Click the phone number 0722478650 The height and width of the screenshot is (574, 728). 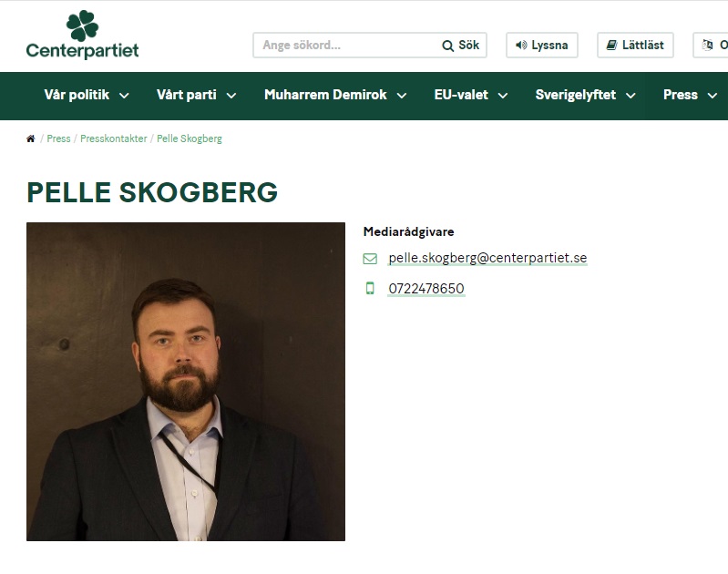[x=426, y=289]
